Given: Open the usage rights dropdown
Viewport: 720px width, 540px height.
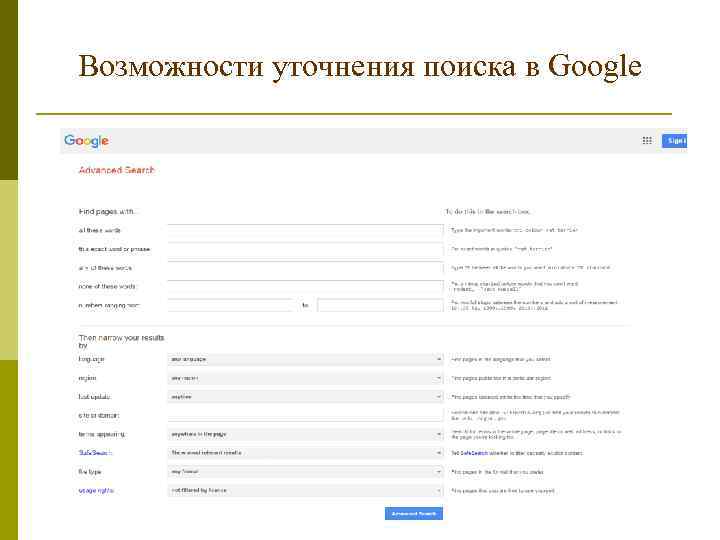Looking at the screenshot, I should (x=305, y=490).
